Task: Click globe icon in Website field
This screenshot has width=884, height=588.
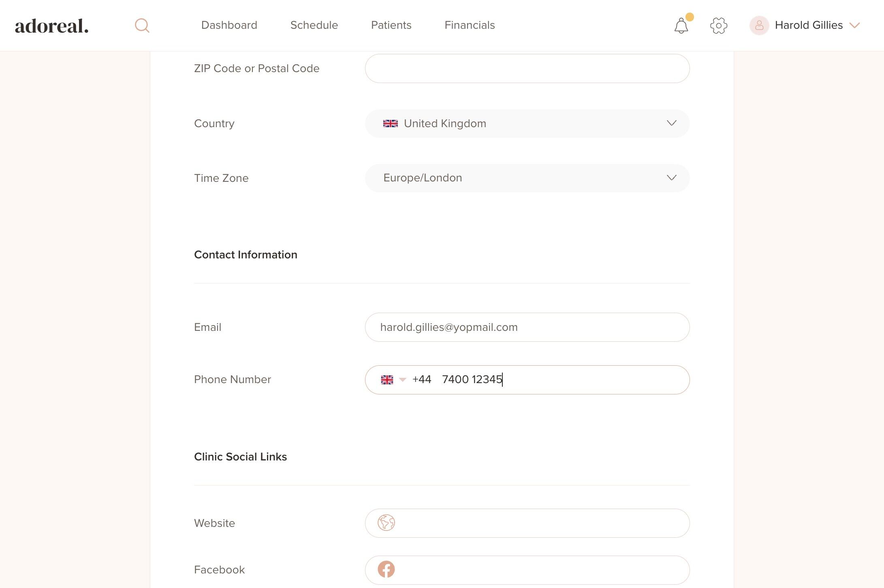Action: [386, 523]
